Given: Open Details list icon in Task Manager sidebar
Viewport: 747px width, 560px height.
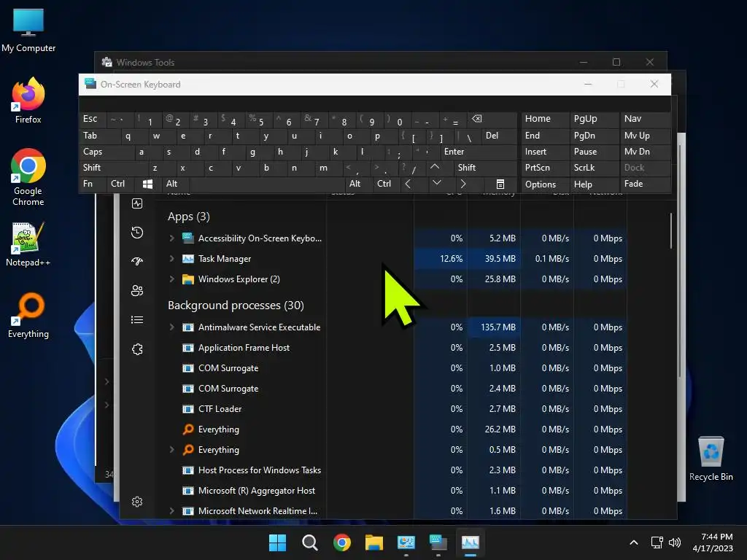Looking at the screenshot, I should pyautogui.click(x=137, y=319).
